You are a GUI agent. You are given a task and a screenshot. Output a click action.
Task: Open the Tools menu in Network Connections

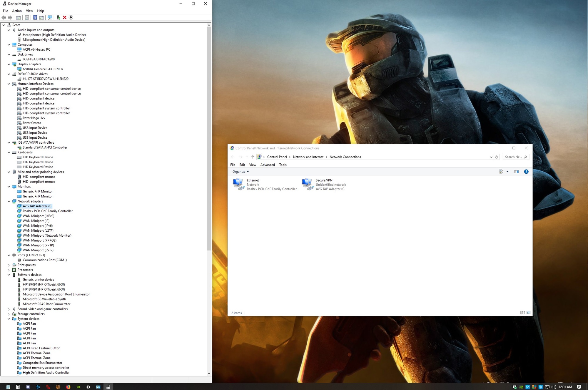[x=283, y=165]
